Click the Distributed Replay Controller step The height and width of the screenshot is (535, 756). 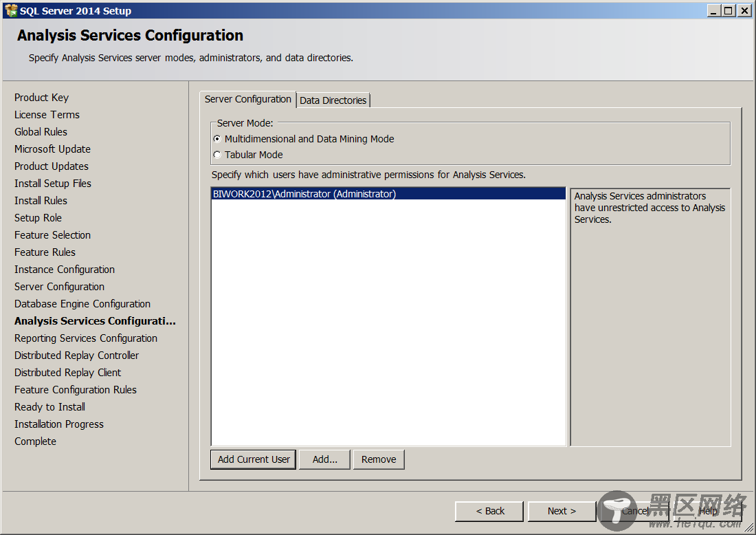click(x=76, y=356)
